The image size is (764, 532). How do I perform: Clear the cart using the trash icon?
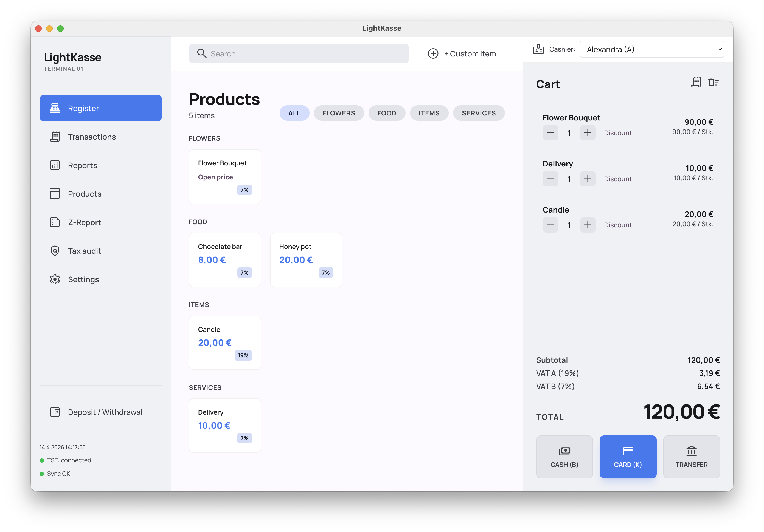[714, 82]
